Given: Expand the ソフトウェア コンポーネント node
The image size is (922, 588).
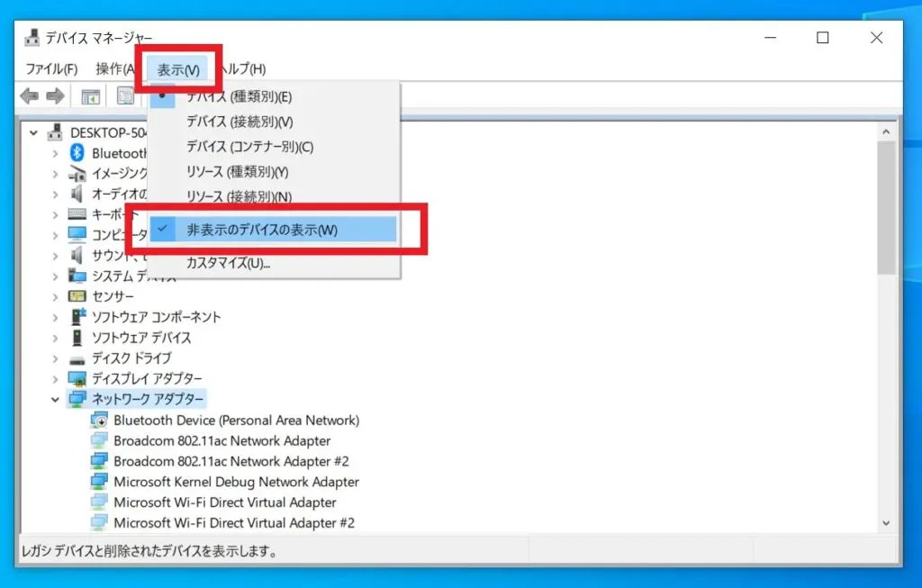Looking at the screenshot, I should (56, 317).
